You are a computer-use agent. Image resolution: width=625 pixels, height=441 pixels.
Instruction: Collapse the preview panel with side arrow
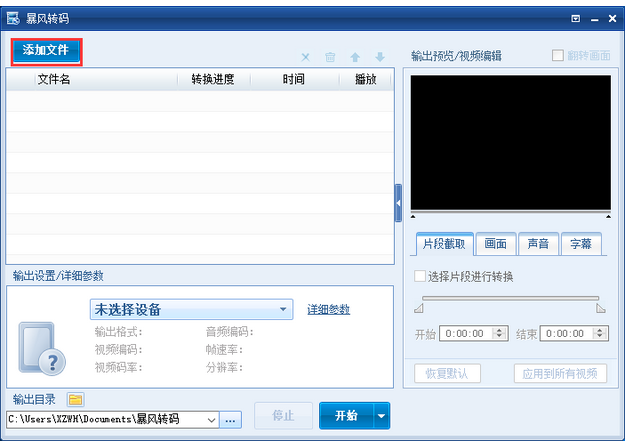pyautogui.click(x=398, y=203)
